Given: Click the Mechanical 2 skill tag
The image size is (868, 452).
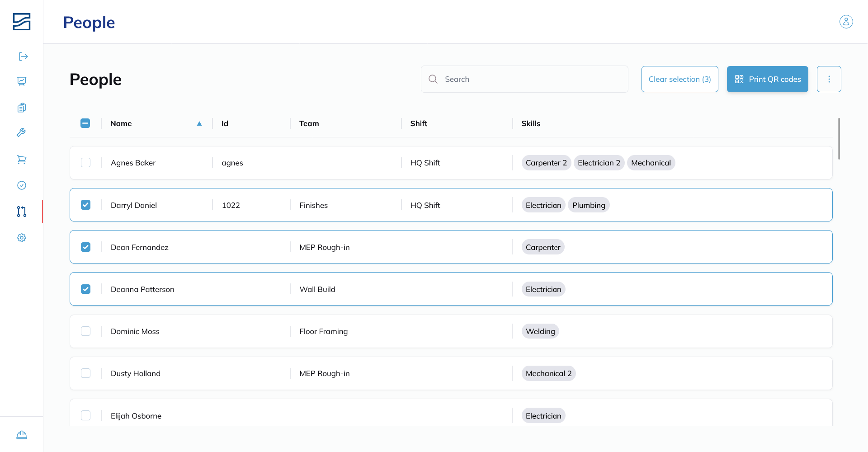Looking at the screenshot, I should click(x=548, y=373).
